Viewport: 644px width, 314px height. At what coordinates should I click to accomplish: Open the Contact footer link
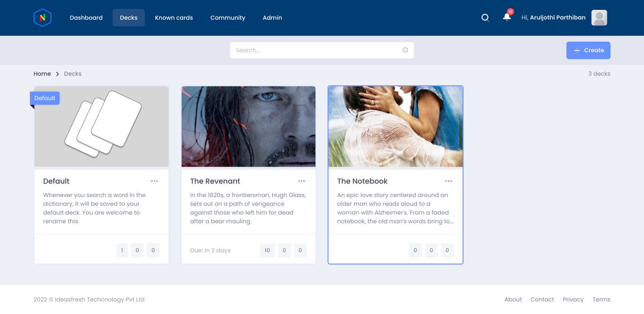[x=542, y=299]
